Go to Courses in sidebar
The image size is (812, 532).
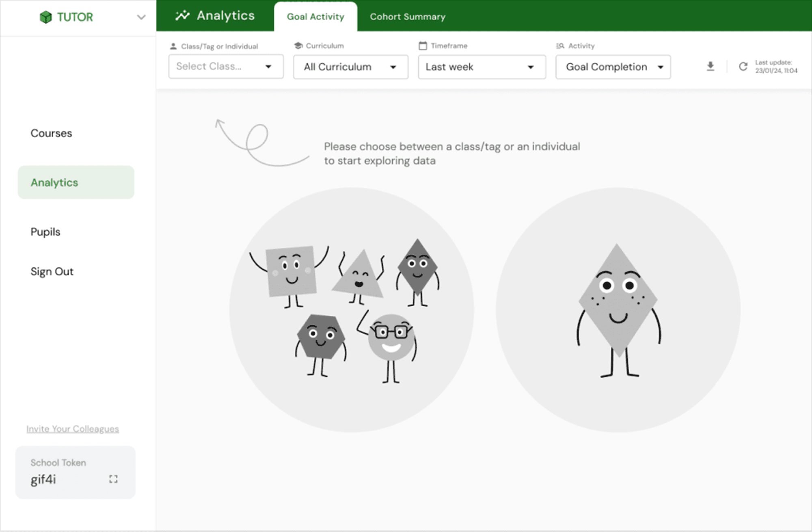[x=52, y=133]
